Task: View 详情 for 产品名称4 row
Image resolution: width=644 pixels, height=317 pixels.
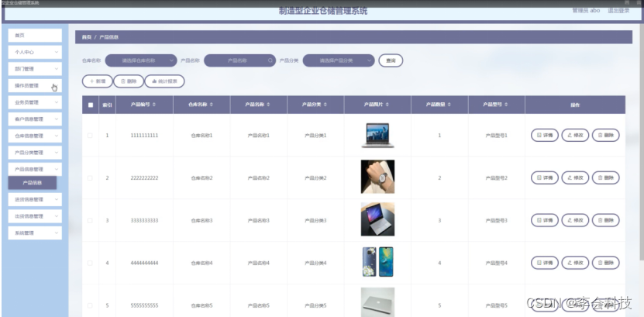Action: click(x=545, y=263)
